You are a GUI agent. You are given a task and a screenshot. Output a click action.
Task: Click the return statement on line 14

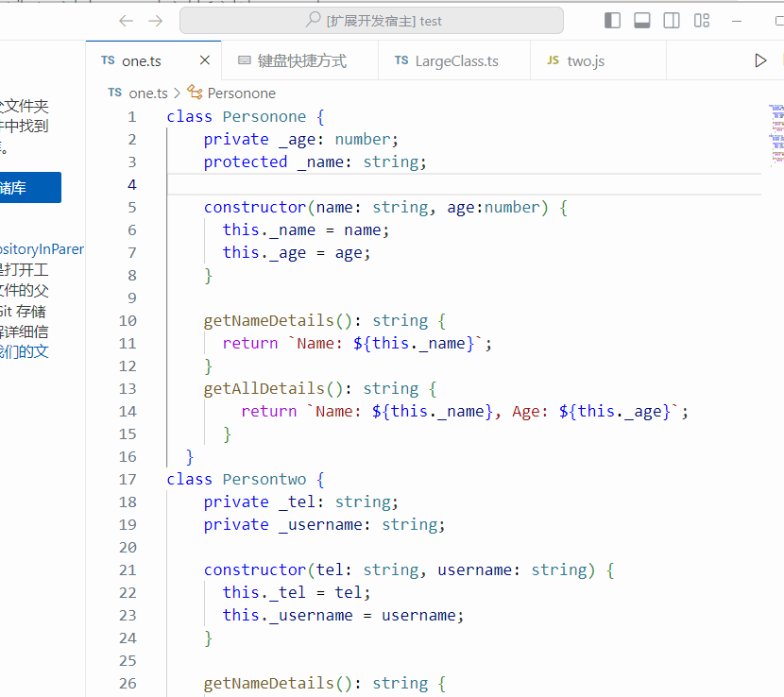coord(465,411)
